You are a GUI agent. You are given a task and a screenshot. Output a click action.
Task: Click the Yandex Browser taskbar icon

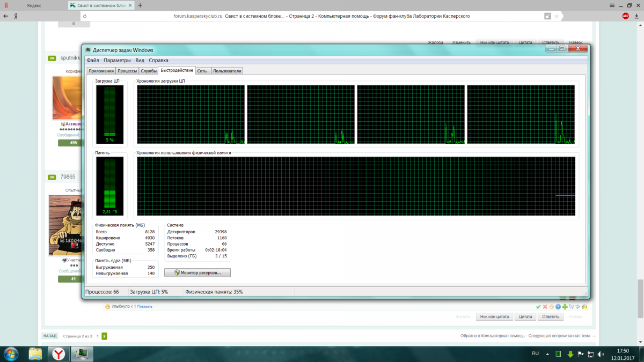click(58, 353)
